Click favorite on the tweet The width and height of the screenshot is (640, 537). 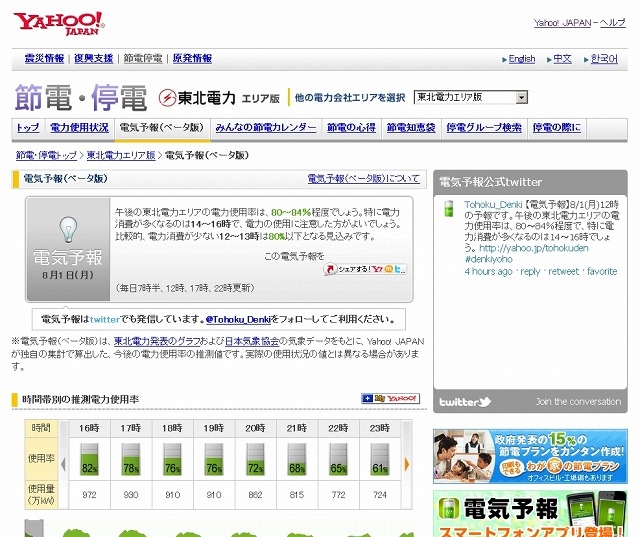[x=602, y=271]
